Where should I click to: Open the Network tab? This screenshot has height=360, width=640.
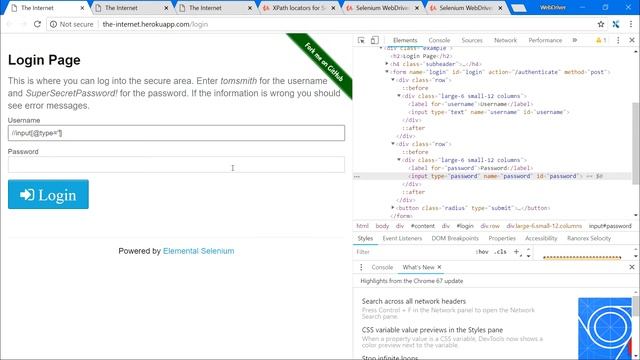[x=505, y=40]
